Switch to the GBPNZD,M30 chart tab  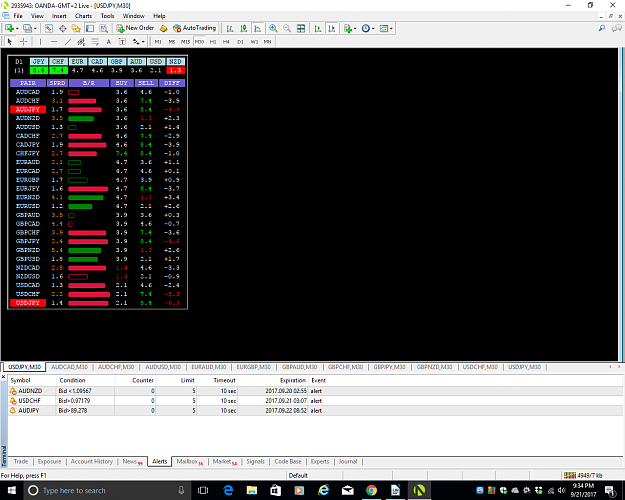pos(434,367)
